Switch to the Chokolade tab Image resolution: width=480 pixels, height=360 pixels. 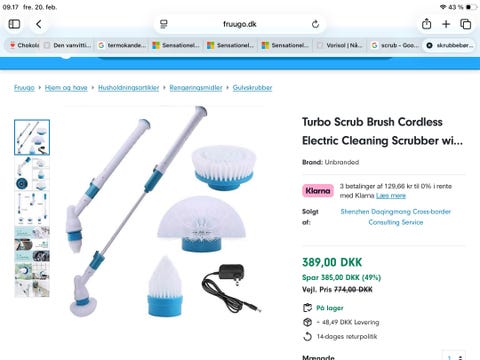coord(24,45)
